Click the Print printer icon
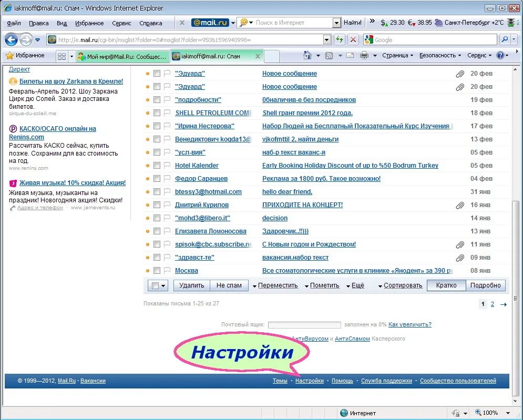This screenshot has height=420, width=523. pyautogui.click(x=364, y=56)
